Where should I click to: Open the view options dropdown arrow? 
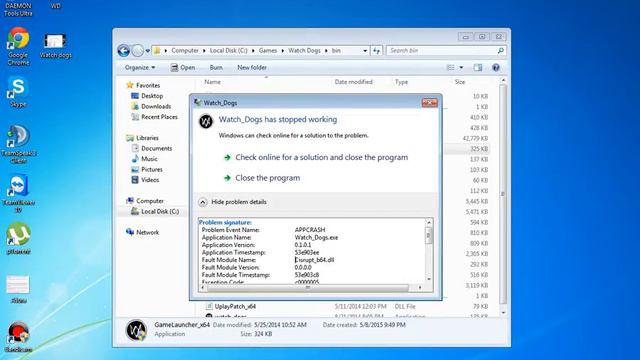point(461,68)
